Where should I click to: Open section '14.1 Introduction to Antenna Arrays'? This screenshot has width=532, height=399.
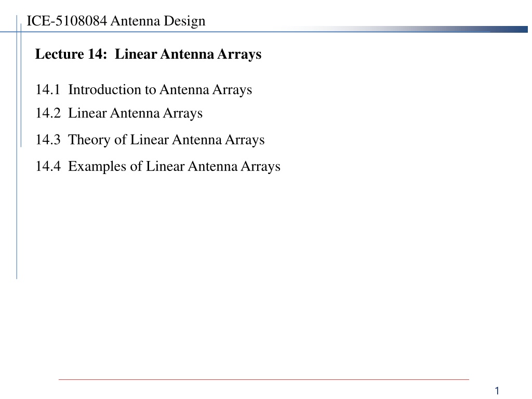coord(144,90)
